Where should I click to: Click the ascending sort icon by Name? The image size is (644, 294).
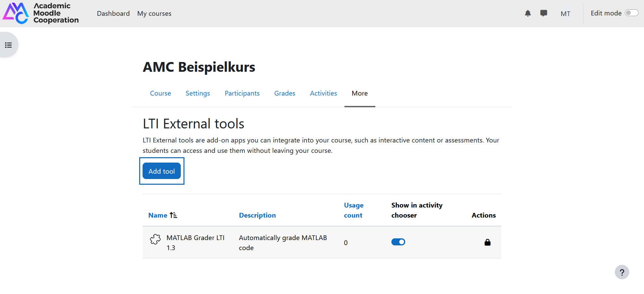point(173,215)
